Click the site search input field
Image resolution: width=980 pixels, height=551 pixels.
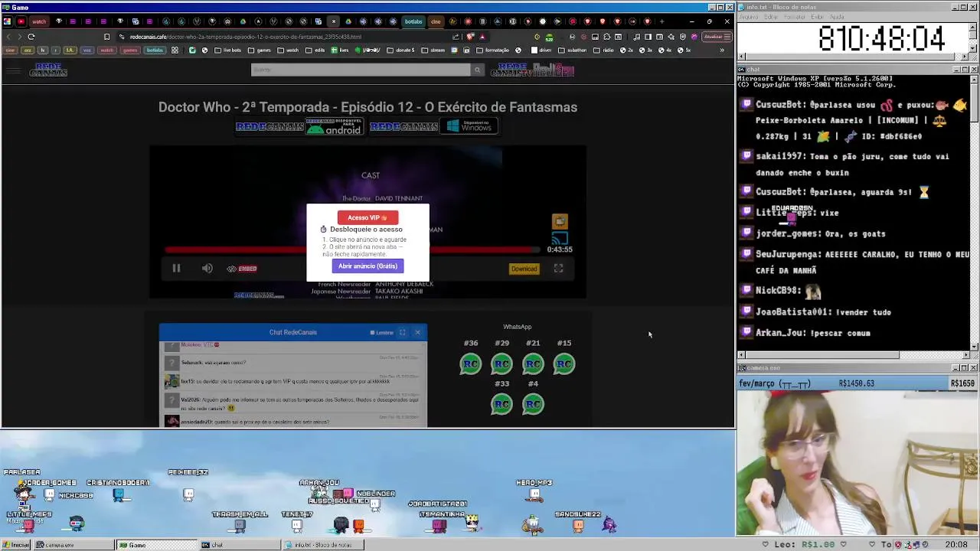pyautogui.click(x=361, y=70)
